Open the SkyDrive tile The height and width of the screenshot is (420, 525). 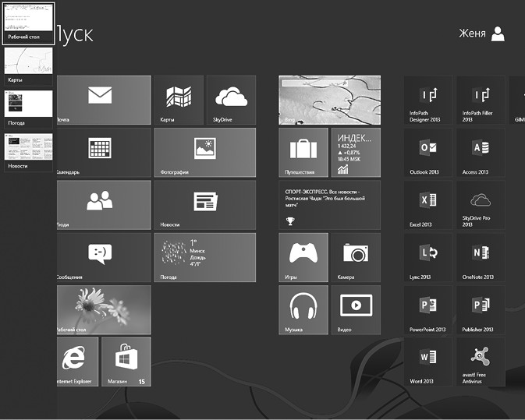tap(230, 100)
